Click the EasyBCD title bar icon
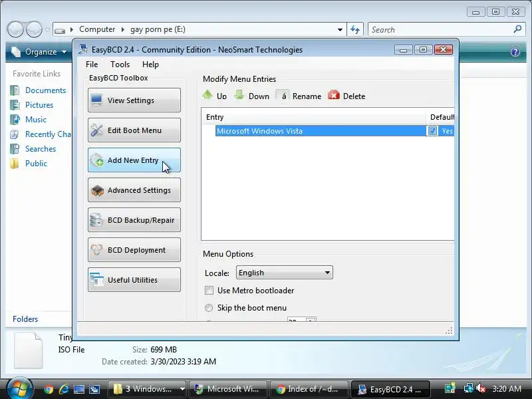 tap(83, 49)
